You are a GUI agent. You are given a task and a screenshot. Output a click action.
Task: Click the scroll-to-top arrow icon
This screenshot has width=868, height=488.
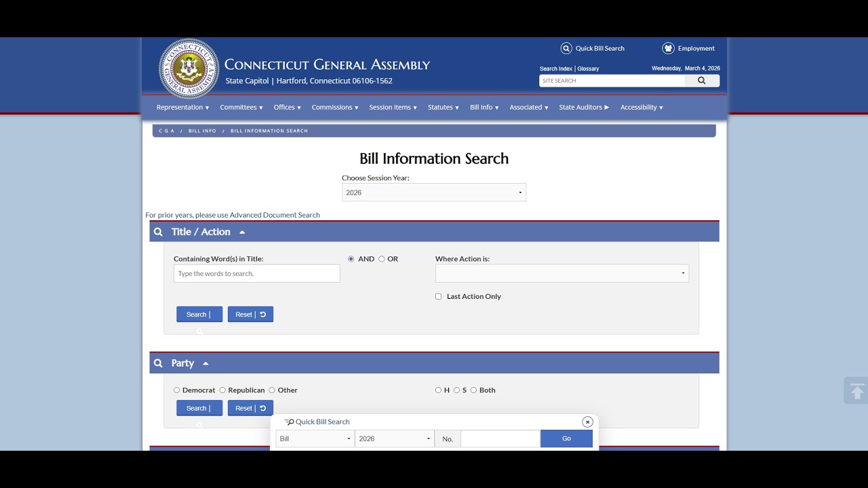coord(857,391)
